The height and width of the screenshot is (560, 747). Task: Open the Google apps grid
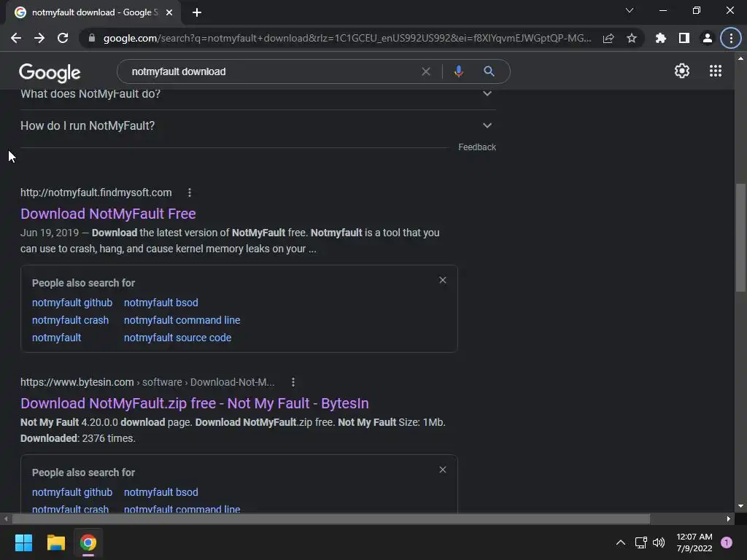click(715, 71)
